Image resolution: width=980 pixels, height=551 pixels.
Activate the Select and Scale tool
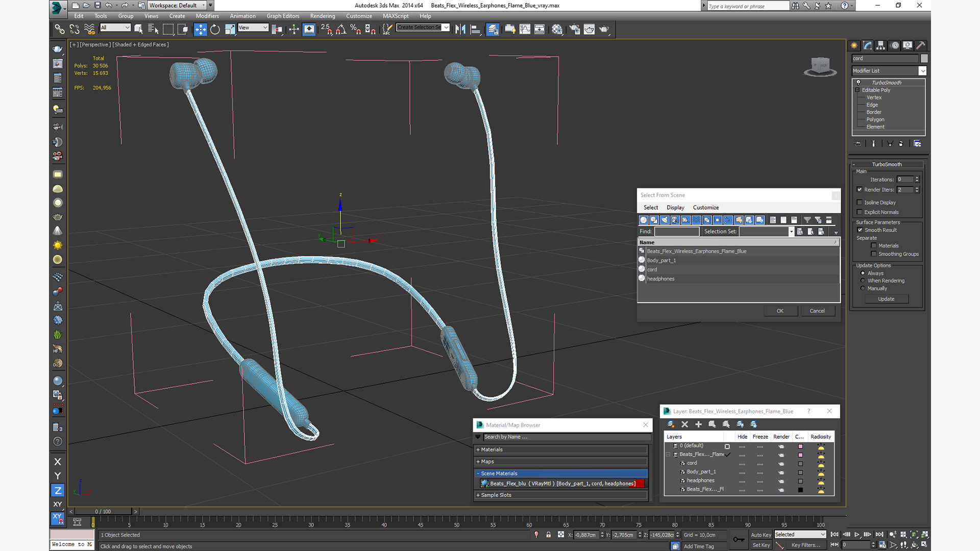(x=230, y=30)
